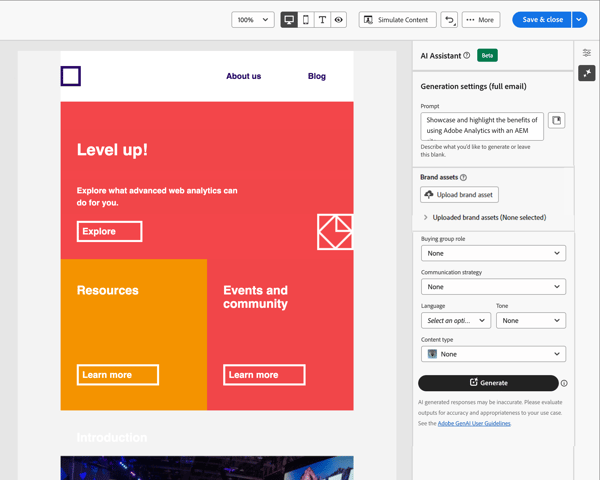Click Learn more under Events and community
The image size is (600, 480).
tap(264, 375)
